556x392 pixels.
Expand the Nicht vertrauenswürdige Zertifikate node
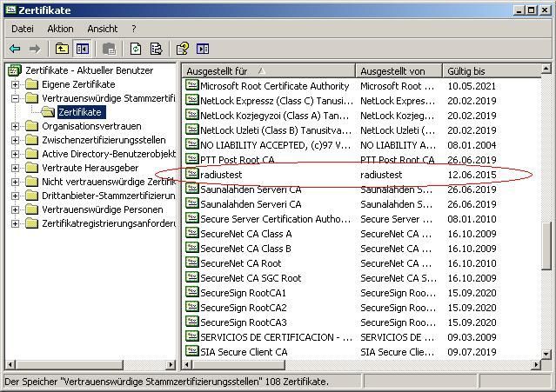point(15,182)
